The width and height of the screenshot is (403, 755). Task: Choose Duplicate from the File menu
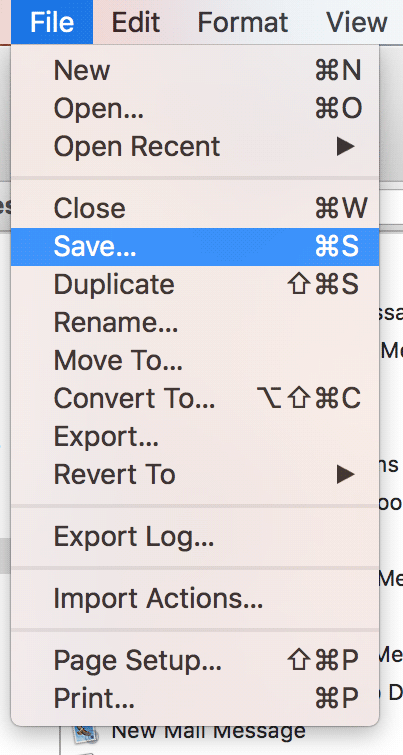pyautogui.click(x=195, y=285)
